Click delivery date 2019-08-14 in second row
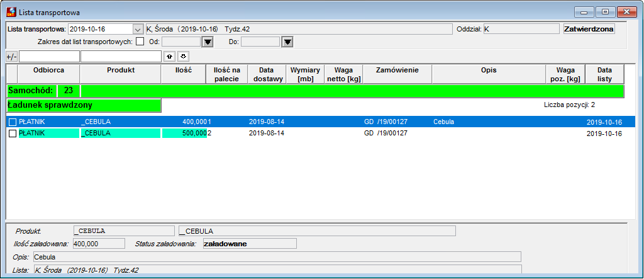The height and width of the screenshot is (279, 644). [267, 134]
